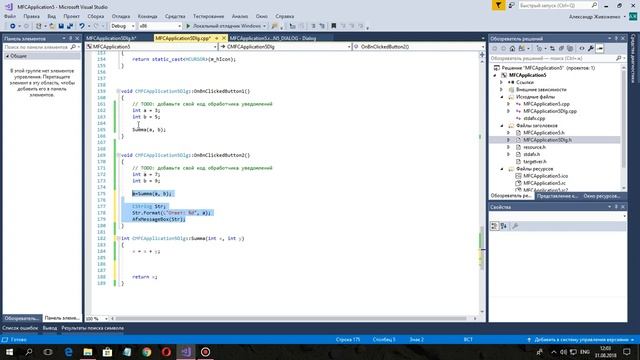Open the Вывод output tab at the bottom
This screenshot has width=640, height=360.
coord(50,328)
